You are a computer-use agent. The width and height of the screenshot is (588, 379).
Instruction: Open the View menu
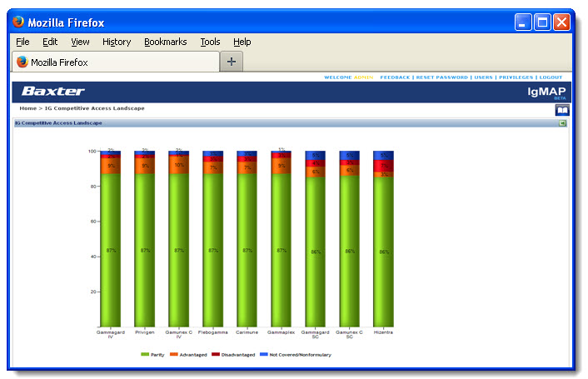80,42
